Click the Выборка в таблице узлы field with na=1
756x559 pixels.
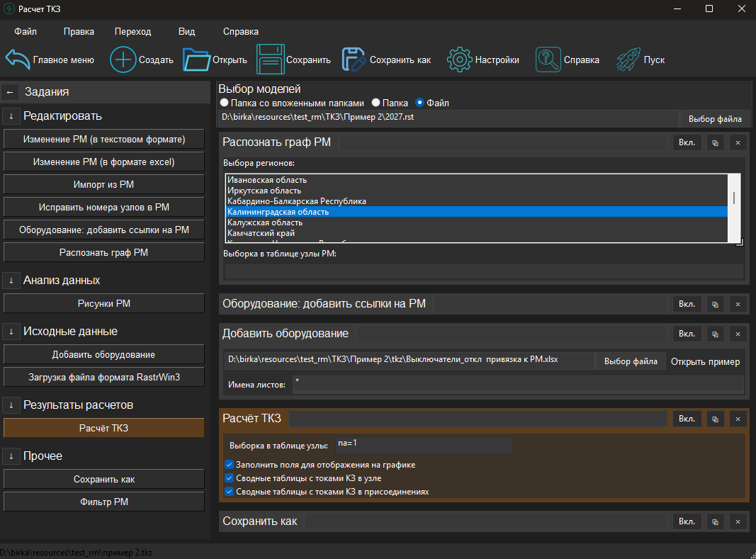(x=424, y=445)
